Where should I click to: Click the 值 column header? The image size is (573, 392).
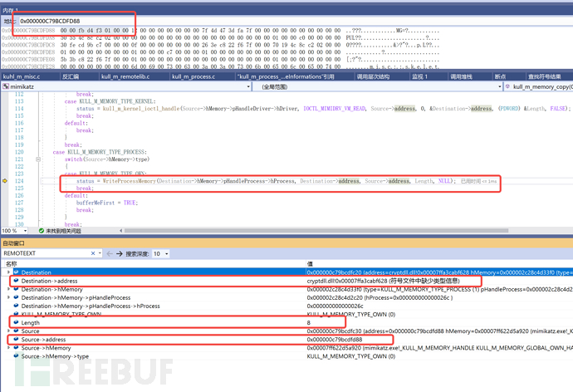pyautogui.click(x=310, y=263)
